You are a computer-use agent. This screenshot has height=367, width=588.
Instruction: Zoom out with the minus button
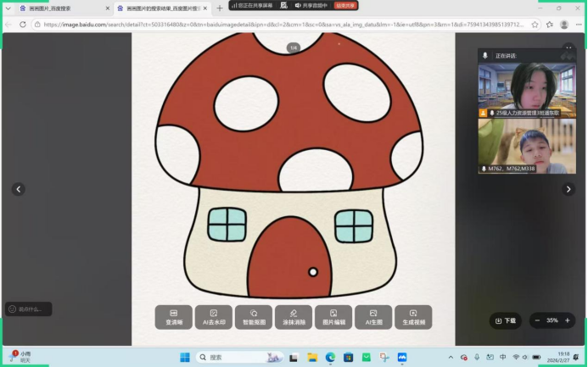point(536,320)
